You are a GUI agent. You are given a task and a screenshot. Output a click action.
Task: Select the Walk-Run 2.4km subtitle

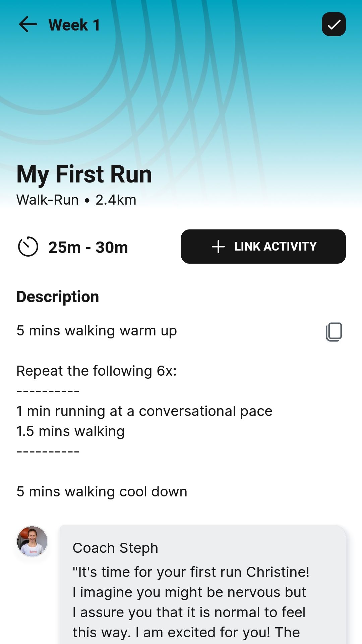(76, 200)
